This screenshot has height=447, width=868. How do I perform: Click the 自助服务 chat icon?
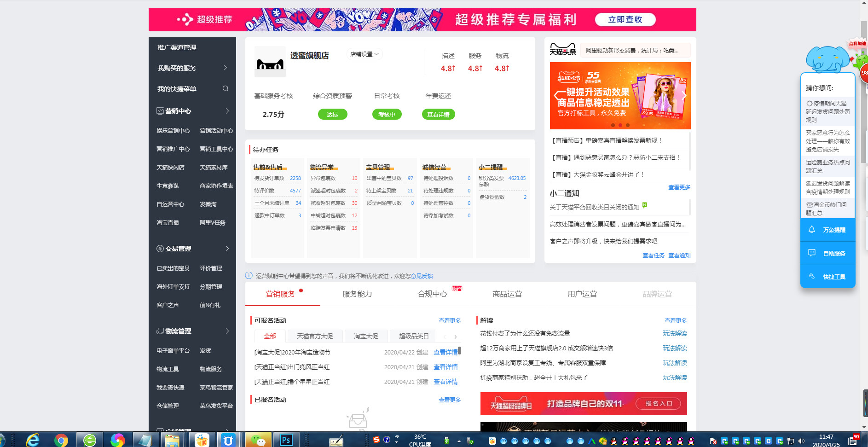point(812,253)
